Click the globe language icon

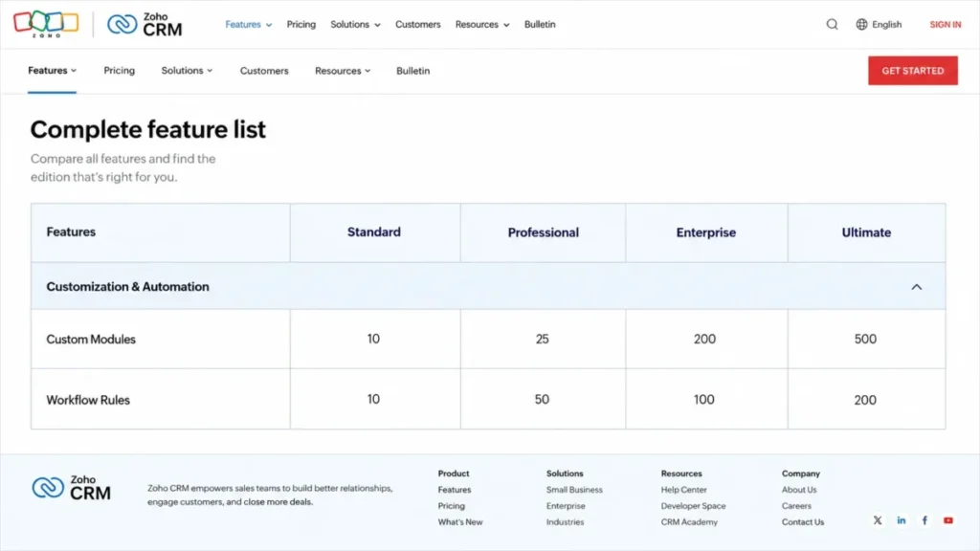pos(861,24)
